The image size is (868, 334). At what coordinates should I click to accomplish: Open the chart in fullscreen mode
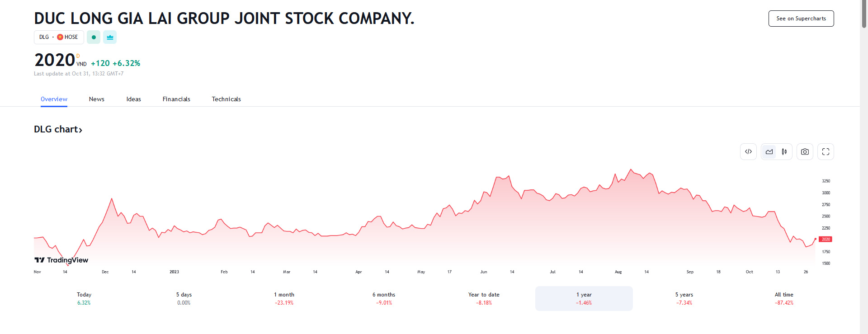(x=826, y=152)
